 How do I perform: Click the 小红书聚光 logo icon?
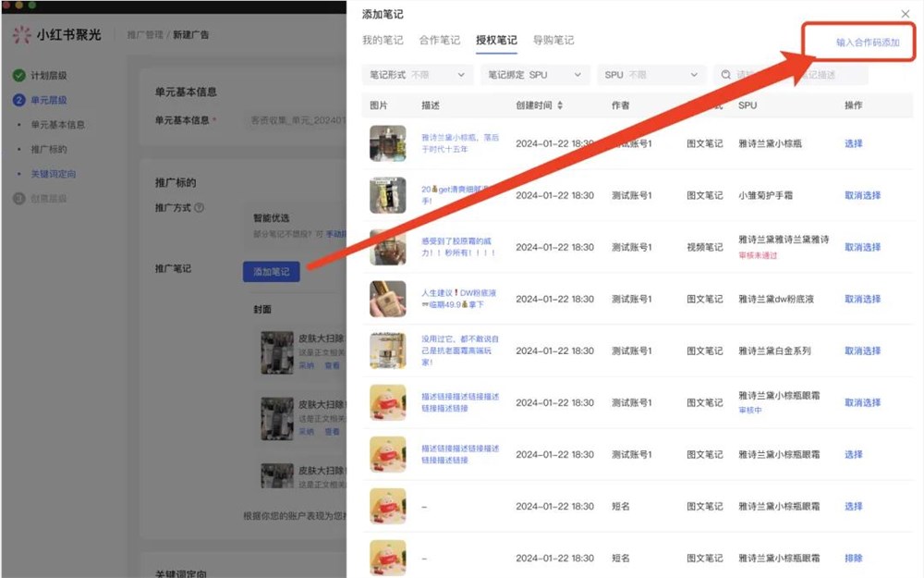coord(19,35)
